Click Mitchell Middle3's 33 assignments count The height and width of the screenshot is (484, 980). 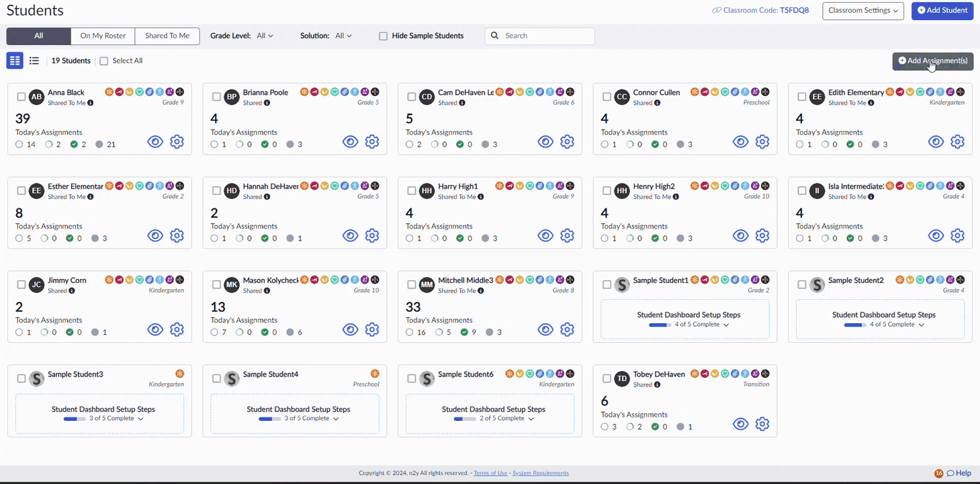[x=413, y=307]
